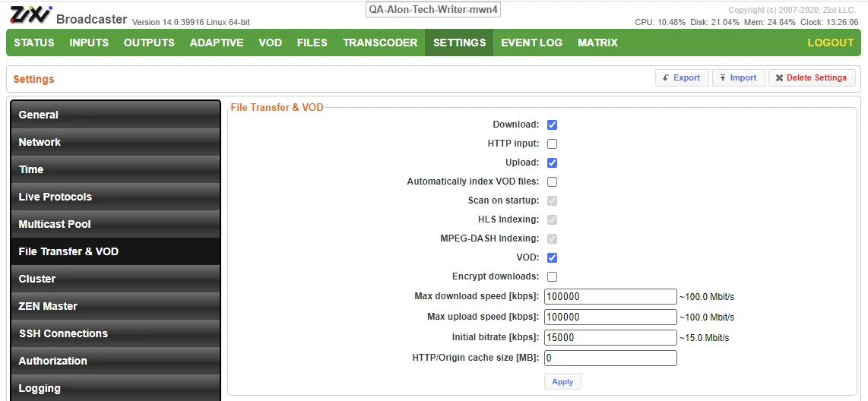This screenshot has height=401, width=868.
Task: Uncheck the Download checkbox
Action: click(552, 125)
